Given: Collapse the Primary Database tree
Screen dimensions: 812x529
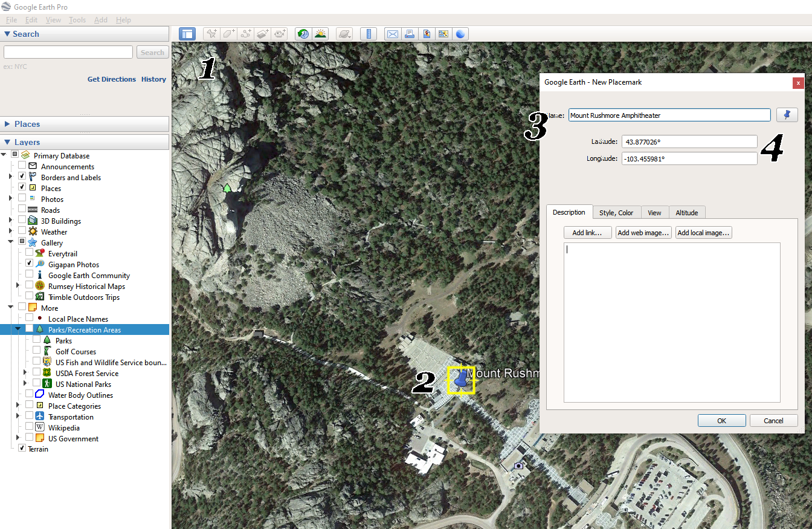Looking at the screenshot, I should (x=4, y=155).
